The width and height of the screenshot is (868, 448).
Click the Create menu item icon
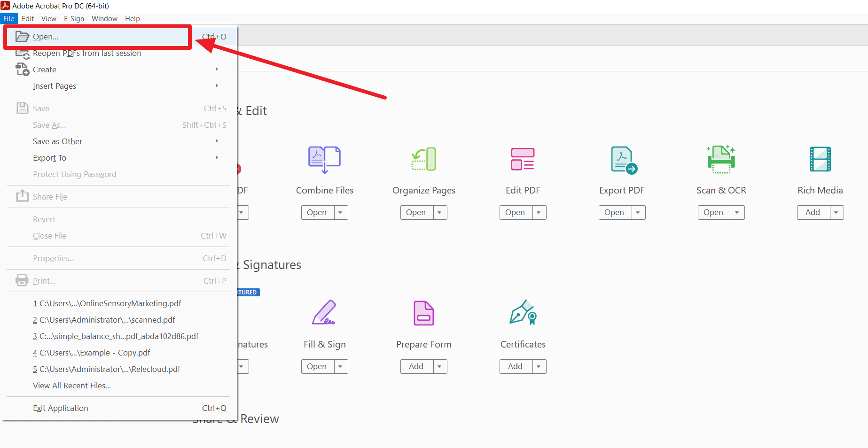click(22, 69)
